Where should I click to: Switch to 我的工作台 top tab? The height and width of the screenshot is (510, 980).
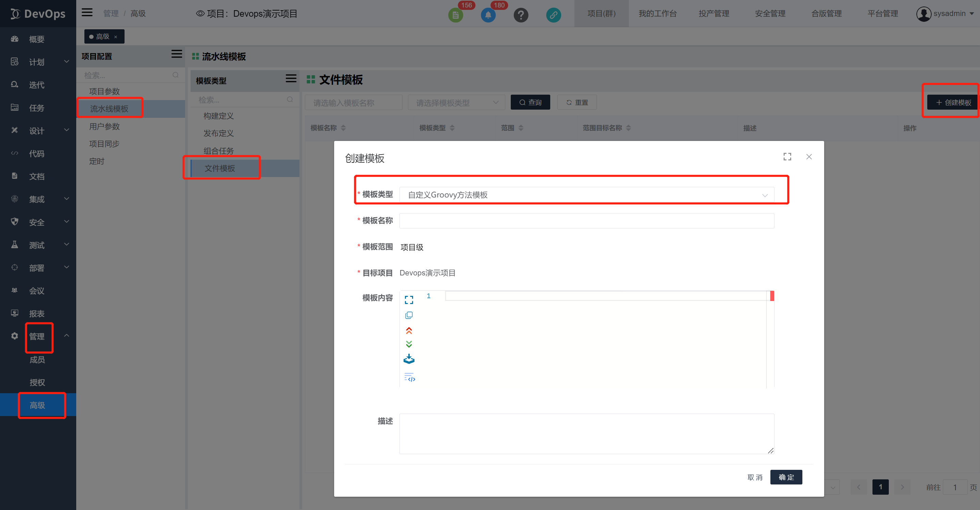657,14
